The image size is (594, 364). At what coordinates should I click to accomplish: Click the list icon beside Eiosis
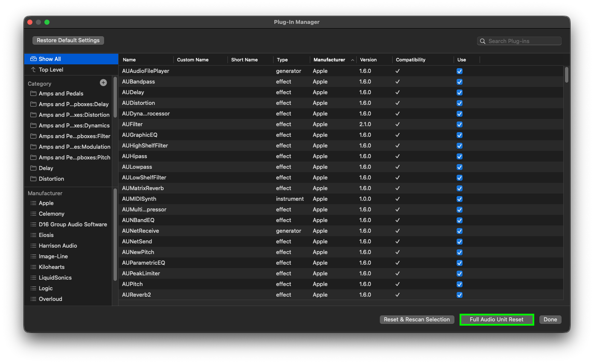click(x=33, y=235)
